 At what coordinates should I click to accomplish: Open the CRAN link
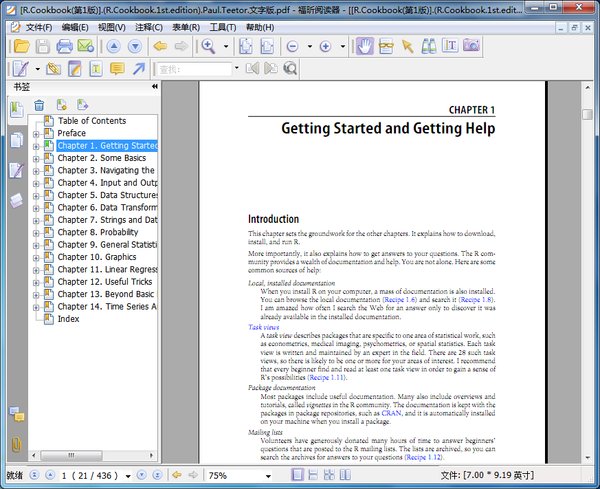391,413
